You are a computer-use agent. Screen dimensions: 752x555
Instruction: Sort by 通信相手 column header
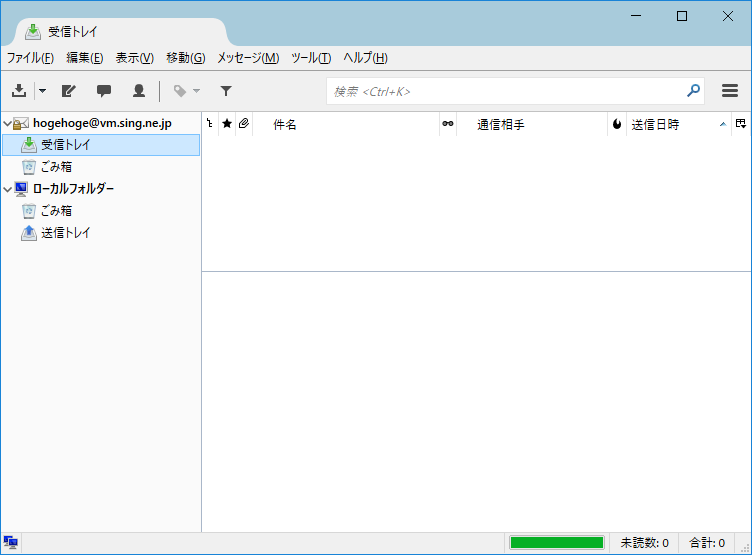532,124
